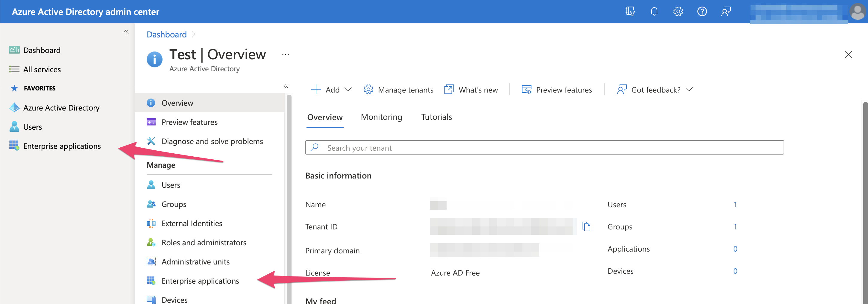The width and height of the screenshot is (868, 304).
Task: Switch to the Tutorials tab
Action: [x=436, y=117]
